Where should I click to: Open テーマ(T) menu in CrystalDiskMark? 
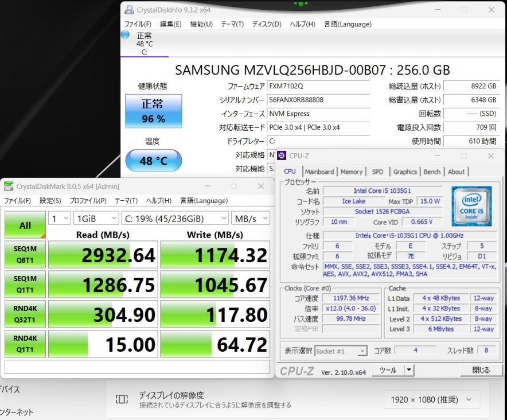tap(126, 201)
